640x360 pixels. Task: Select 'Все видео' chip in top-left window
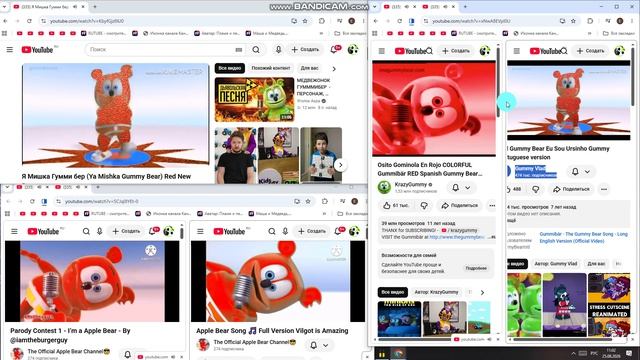tap(230, 68)
